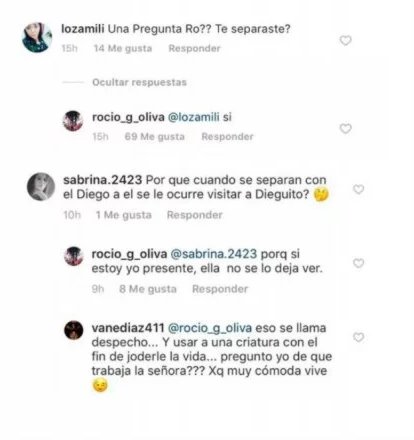Open the @lozamili mention link

(x=194, y=117)
